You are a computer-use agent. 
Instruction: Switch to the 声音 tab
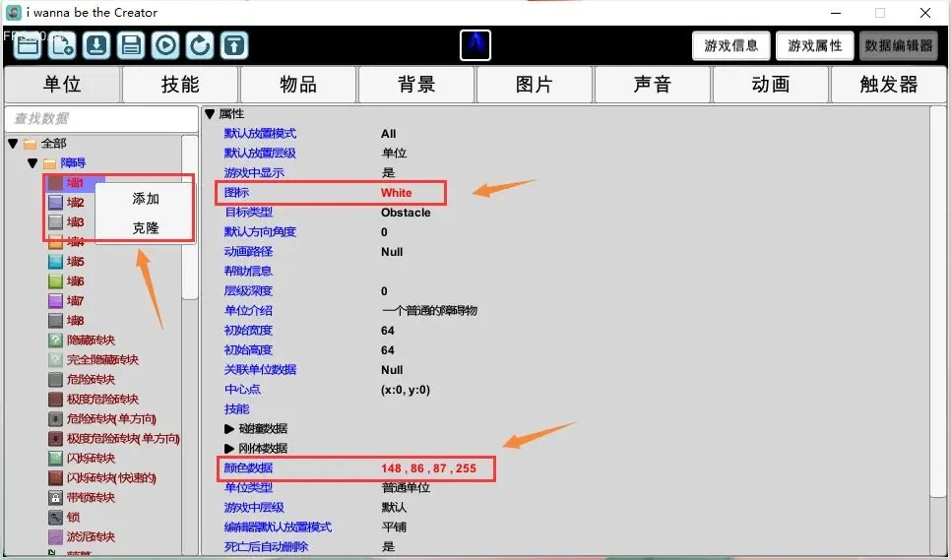click(652, 85)
